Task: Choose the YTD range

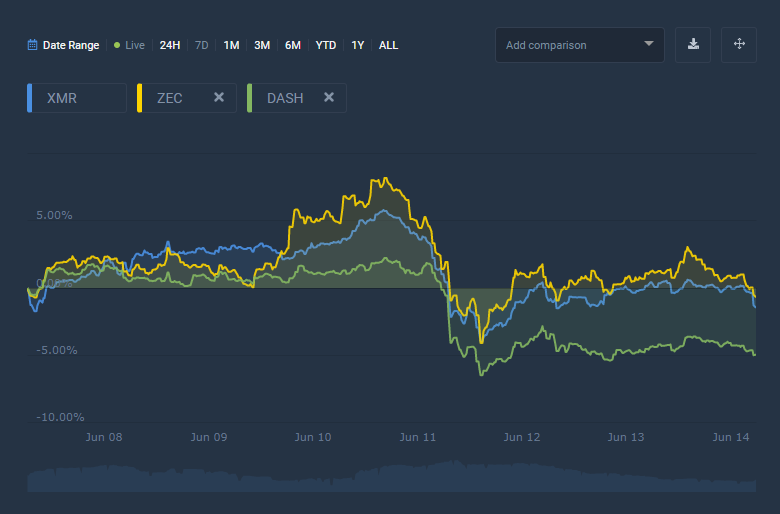Action: tap(326, 45)
